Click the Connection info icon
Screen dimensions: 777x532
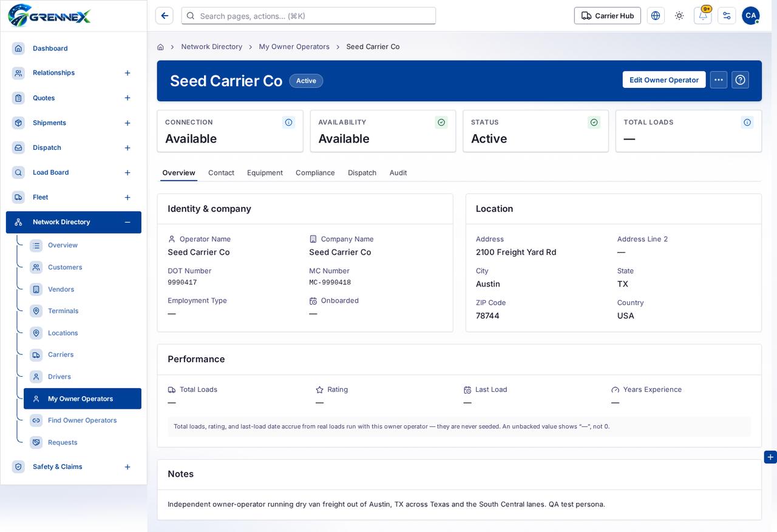[289, 122]
